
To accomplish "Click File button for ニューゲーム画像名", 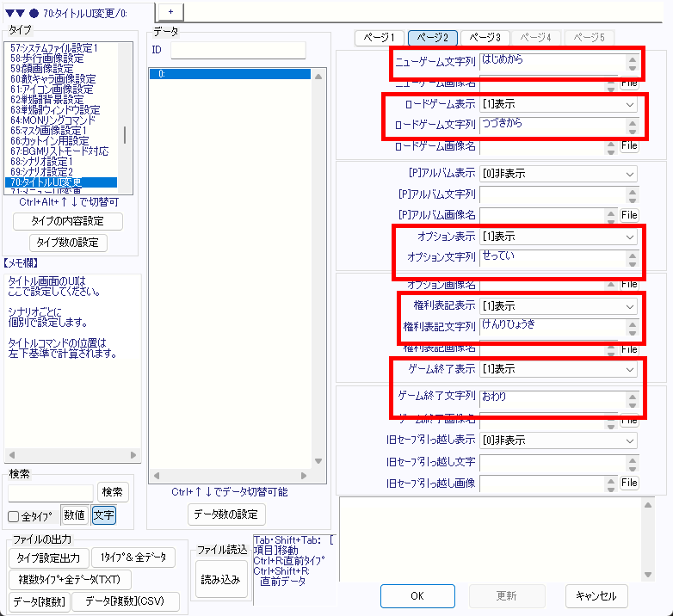I will pos(629,83).
